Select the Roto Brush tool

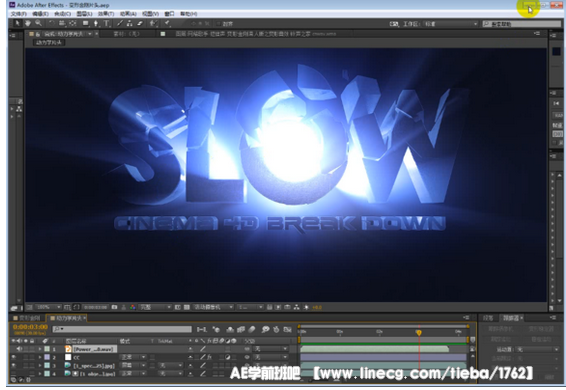153,23
